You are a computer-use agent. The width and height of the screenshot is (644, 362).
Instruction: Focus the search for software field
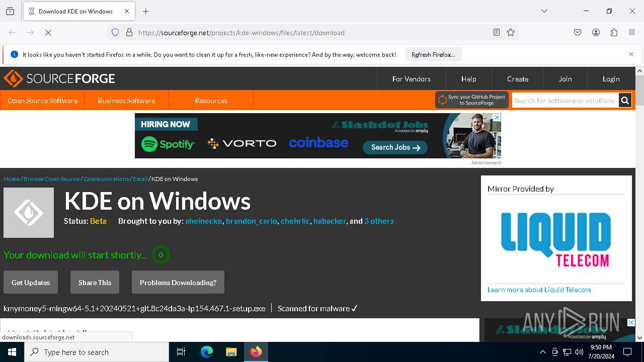pyautogui.click(x=565, y=101)
